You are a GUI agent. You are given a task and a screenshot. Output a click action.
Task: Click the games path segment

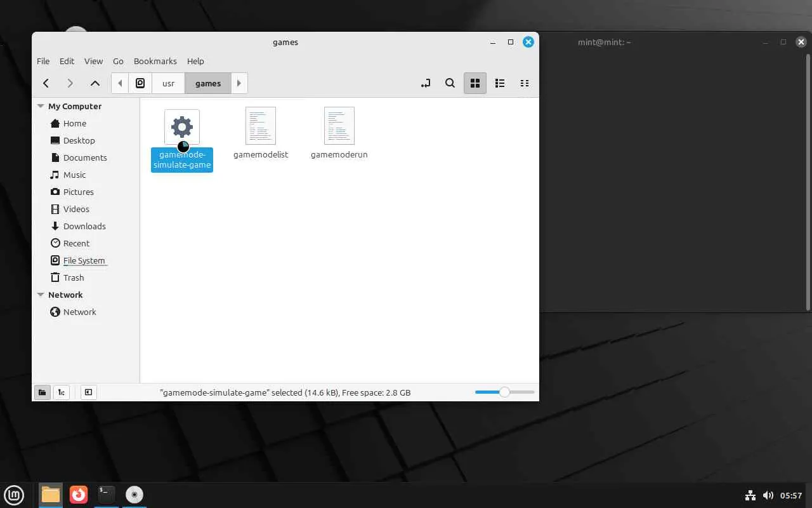point(208,83)
